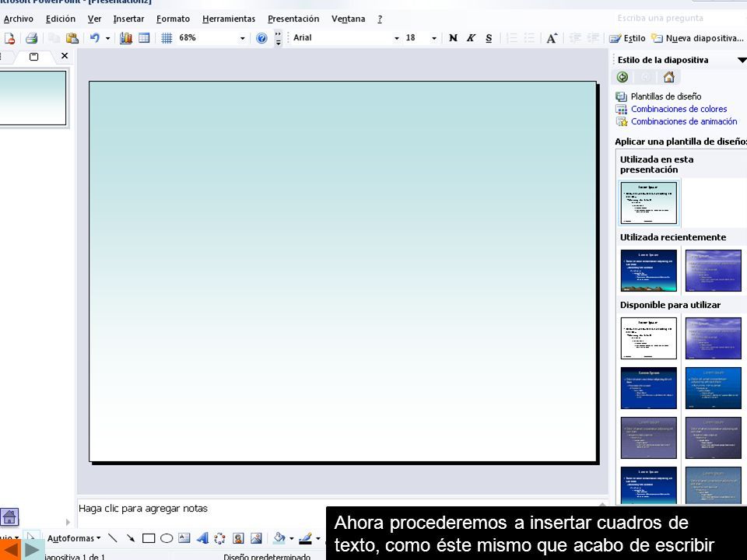Viewport: 747px width, 560px height.
Task: Select the Rectangle drawing tool
Action: (x=149, y=538)
